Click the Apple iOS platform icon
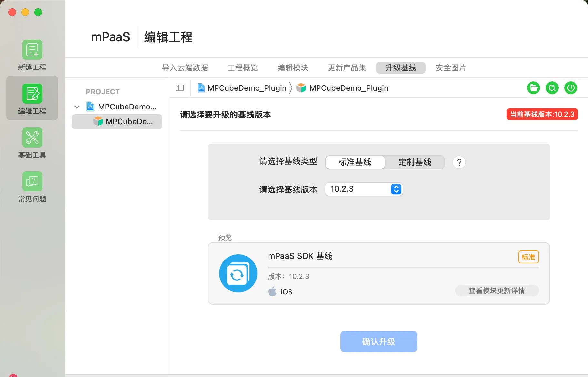 [x=272, y=291]
